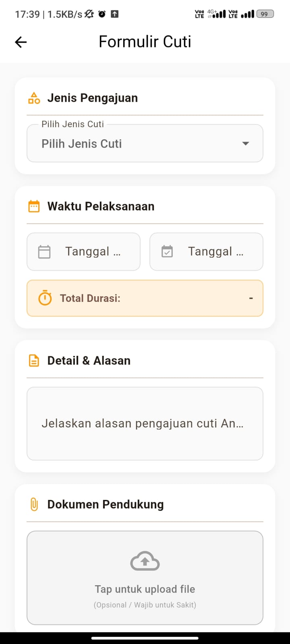This screenshot has height=644, width=290.
Task: Open the Tanggal Mulai date picker
Action: point(83,252)
